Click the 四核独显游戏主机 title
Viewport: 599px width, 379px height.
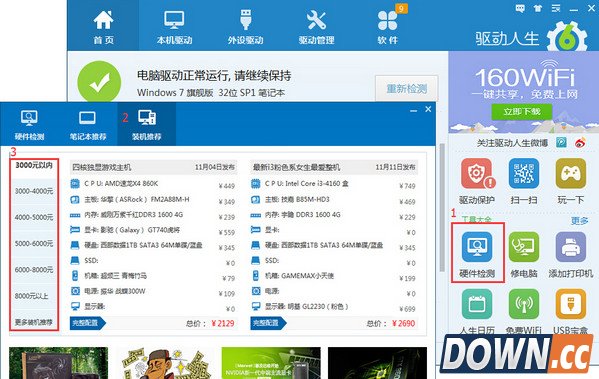[102, 167]
